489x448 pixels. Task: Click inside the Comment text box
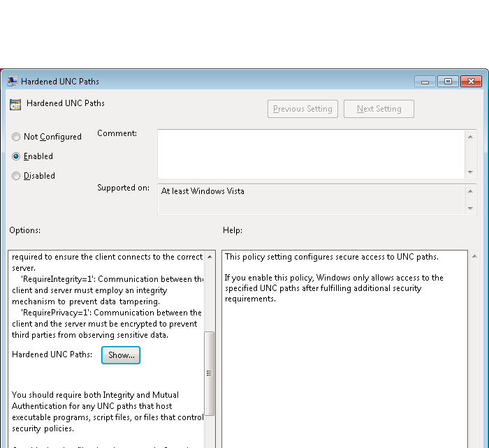311,154
